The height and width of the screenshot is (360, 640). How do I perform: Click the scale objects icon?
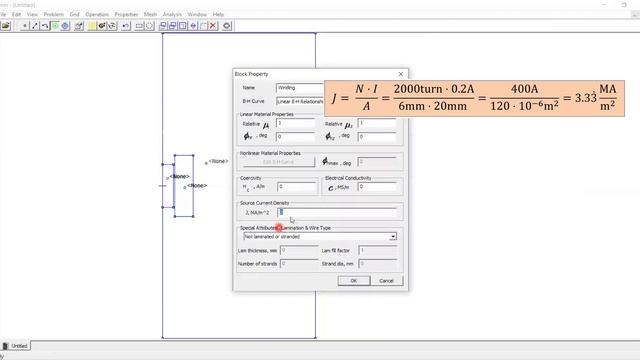[x=182, y=26]
